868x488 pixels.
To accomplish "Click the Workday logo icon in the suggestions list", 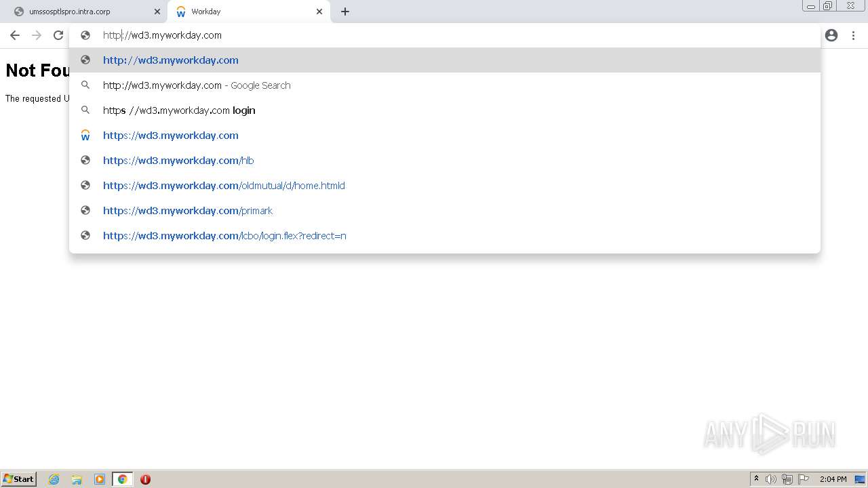I will pyautogui.click(x=85, y=135).
